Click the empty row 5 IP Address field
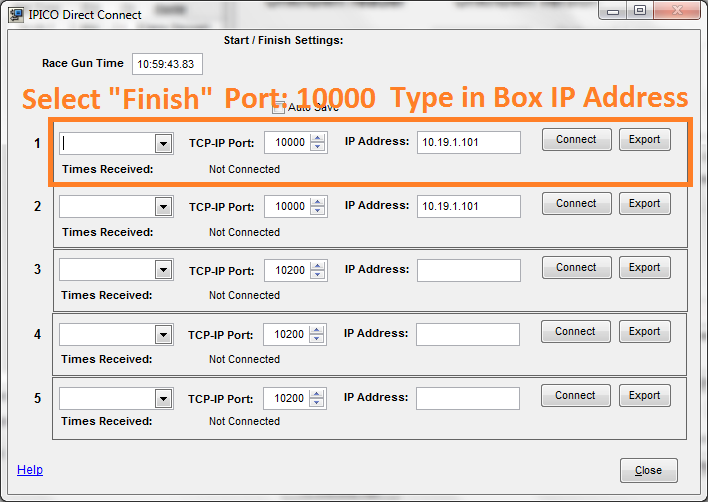Screen dimensions: 708x502 tap(468, 399)
